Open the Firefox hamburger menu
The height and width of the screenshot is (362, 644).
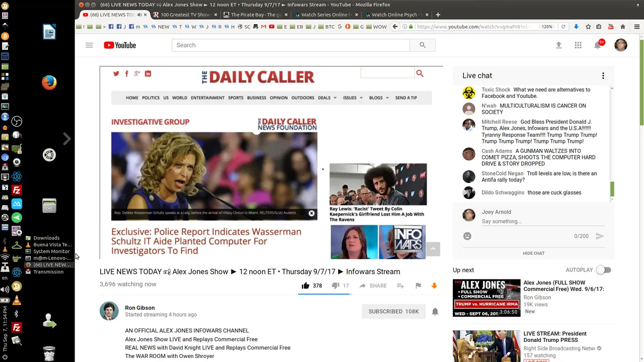(637, 27)
